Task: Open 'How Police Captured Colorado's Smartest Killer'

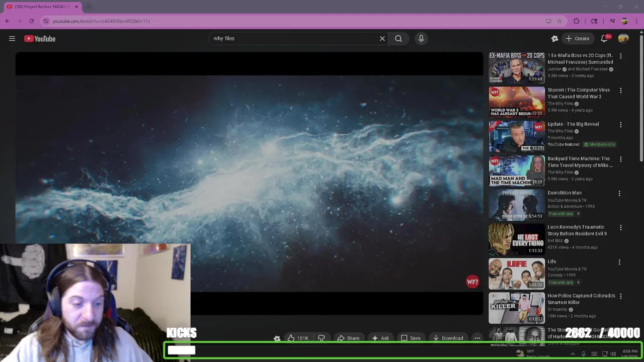Action: pos(581,299)
